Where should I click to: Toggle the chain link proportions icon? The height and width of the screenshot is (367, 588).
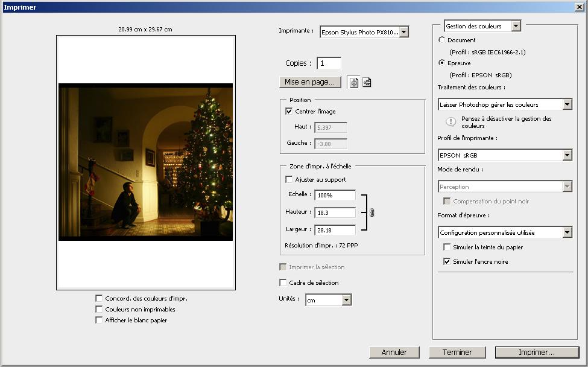point(371,212)
